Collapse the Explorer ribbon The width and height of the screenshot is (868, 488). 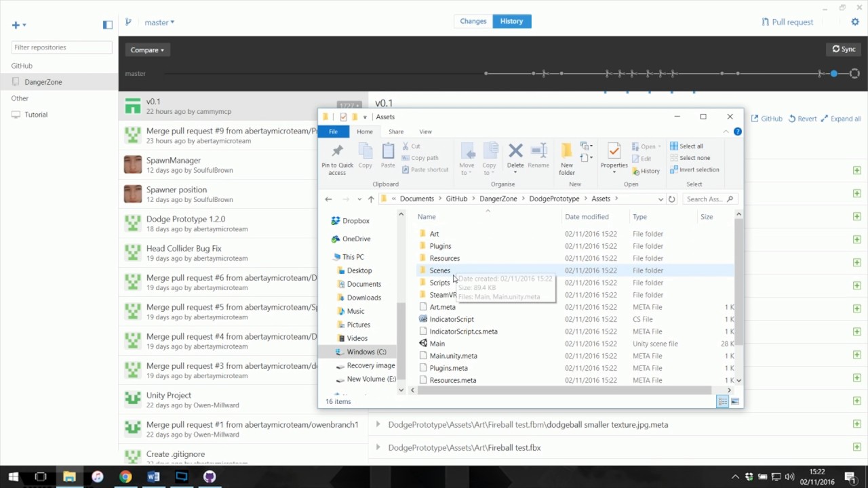[x=726, y=131]
